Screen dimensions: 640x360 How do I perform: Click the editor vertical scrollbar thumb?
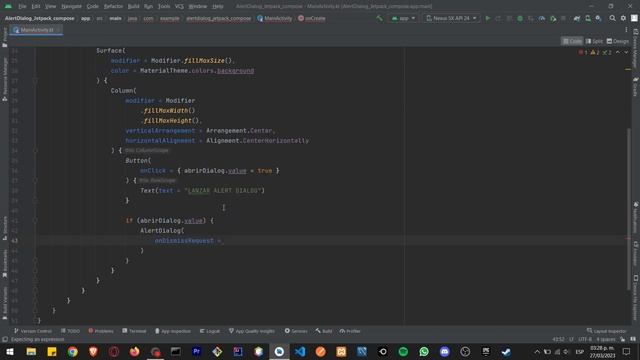[x=629, y=209]
